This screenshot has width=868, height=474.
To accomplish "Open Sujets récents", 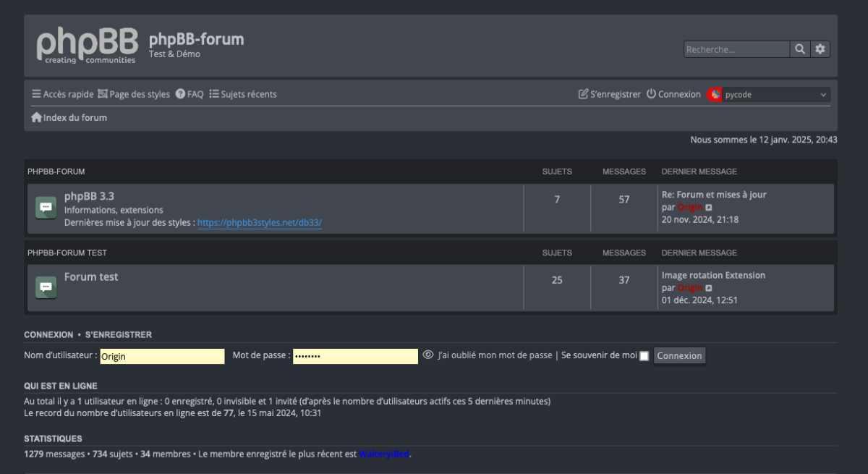I will coord(243,94).
